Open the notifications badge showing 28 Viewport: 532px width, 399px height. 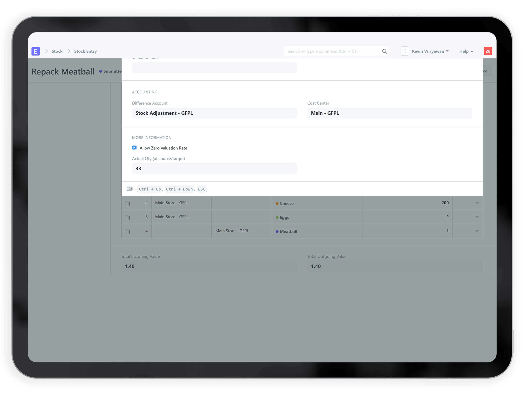pos(488,51)
